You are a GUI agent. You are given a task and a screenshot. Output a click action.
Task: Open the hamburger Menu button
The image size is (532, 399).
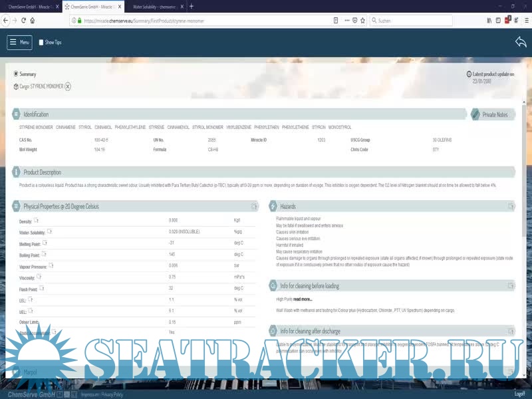click(x=19, y=42)
